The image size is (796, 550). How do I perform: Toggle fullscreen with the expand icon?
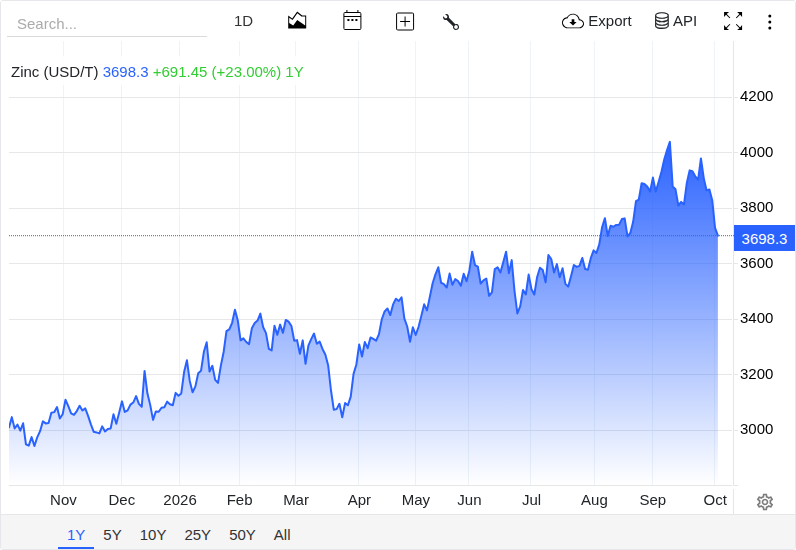click(733, 21)
